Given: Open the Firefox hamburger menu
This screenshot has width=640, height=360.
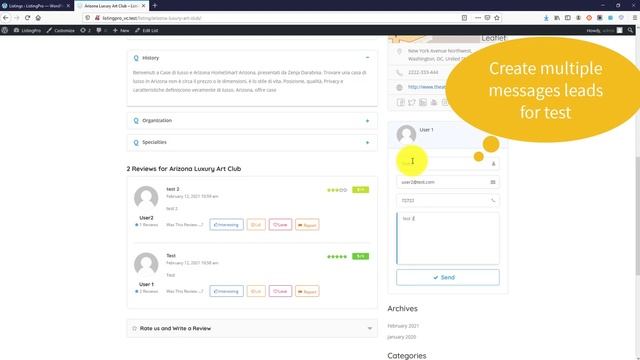Looking at the screenshot, I should point(635,18).
